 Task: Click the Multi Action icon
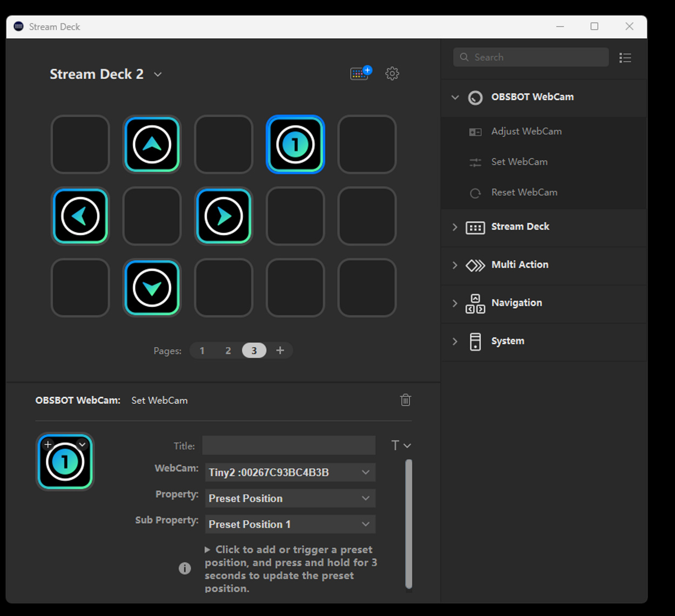coord(476,265)
